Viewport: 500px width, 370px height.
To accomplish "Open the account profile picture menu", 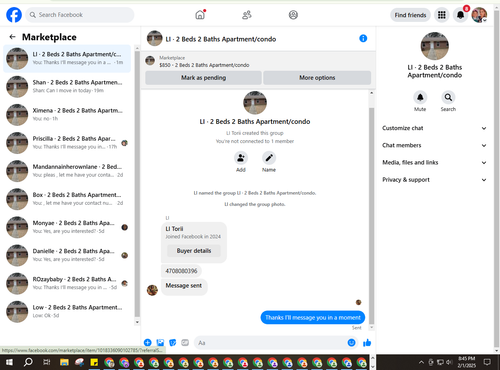I will tap(479, 15).
